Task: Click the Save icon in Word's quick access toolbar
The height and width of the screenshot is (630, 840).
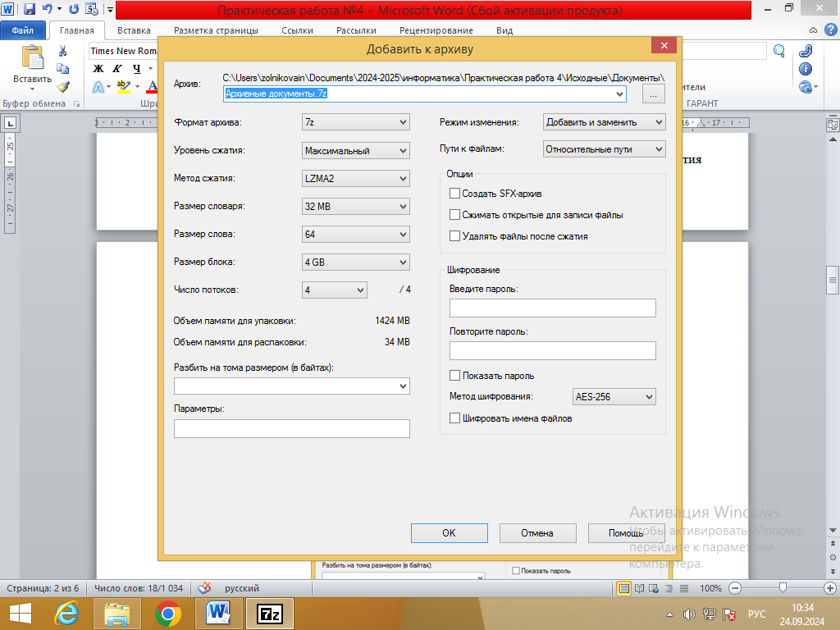Action: point(29,9)
